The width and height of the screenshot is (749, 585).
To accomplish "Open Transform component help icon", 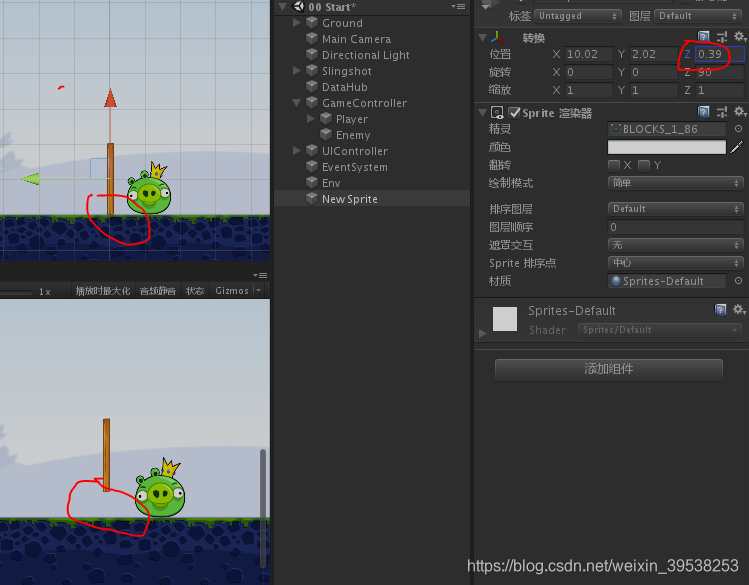I will click(703, 37).
